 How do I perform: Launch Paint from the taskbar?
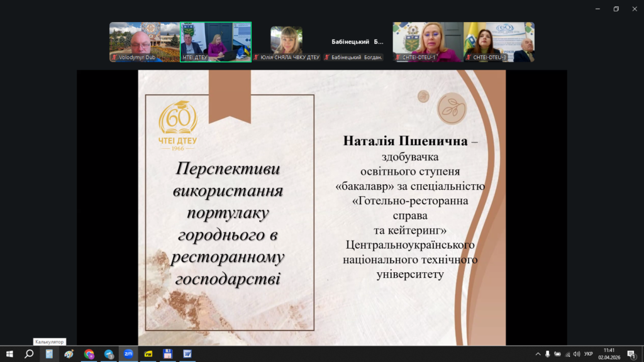click(x=69, y=354)
